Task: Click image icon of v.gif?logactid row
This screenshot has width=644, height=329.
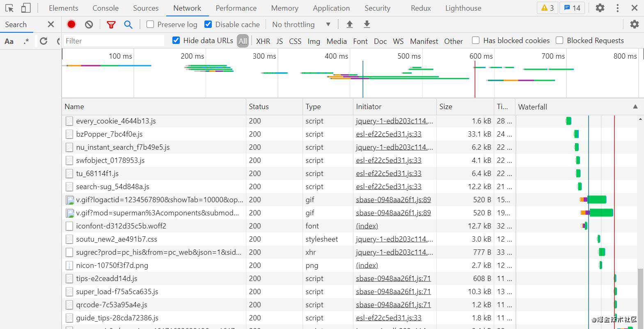Action: pos(70,200)
